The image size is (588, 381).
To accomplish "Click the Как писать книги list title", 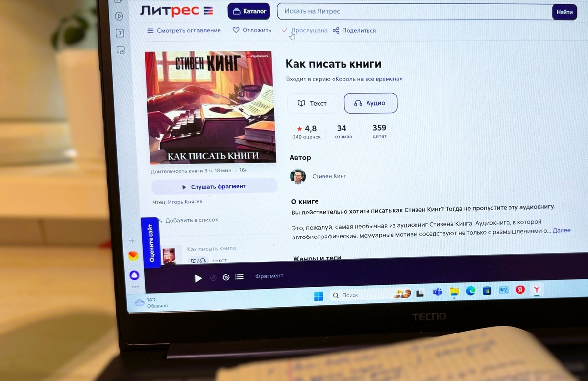I will [211, 249].
